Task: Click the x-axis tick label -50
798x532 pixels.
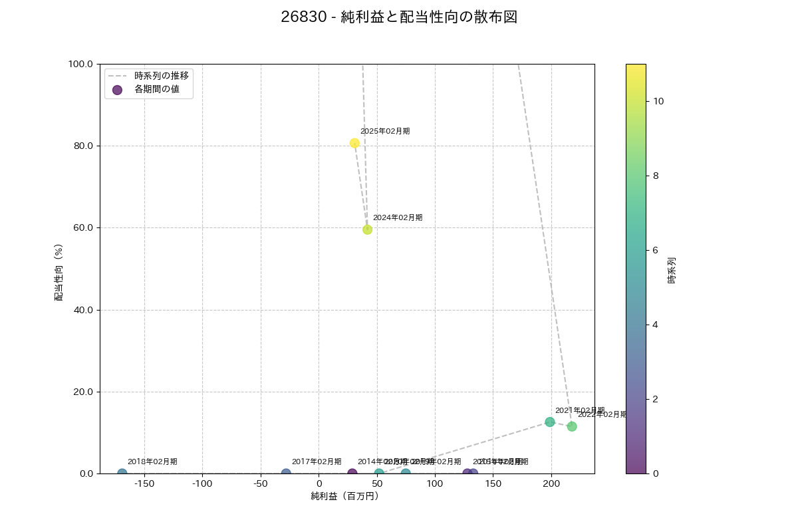Action: (x=260, y=484)
